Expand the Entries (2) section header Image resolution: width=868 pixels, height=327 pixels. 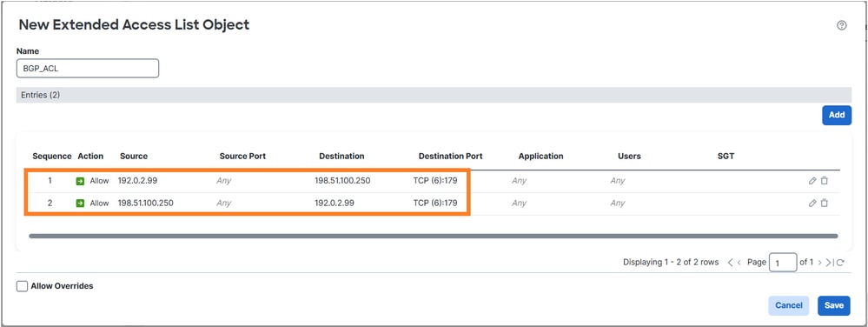[x=434, y=95]
